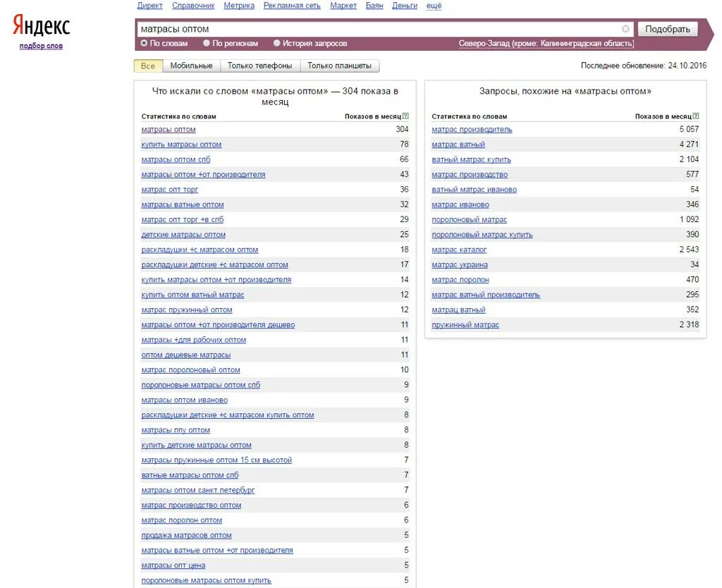Open the 'Баян' top menu link

click(374, 6)
